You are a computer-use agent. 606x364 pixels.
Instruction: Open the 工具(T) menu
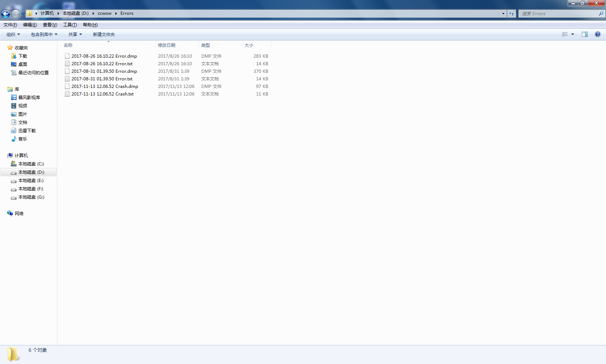[x=70, y=25]
